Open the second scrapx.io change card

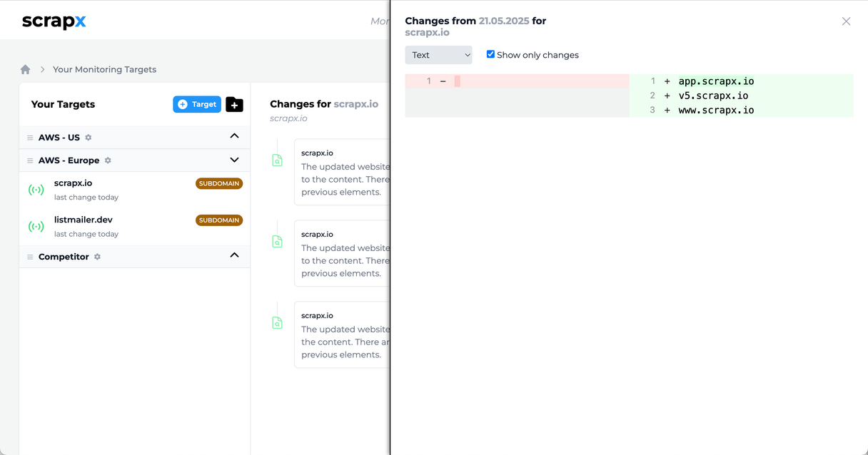pos(342,253)
